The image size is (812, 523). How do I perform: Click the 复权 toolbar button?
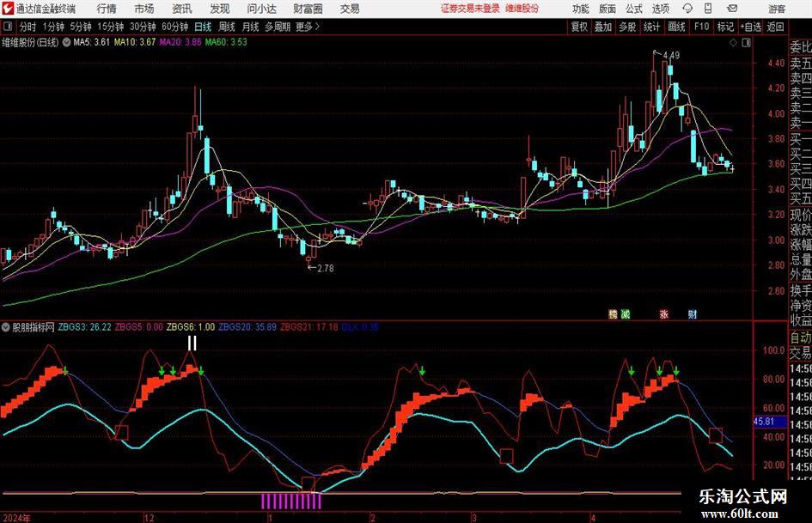pyautogui.click(x=579, y=27)
